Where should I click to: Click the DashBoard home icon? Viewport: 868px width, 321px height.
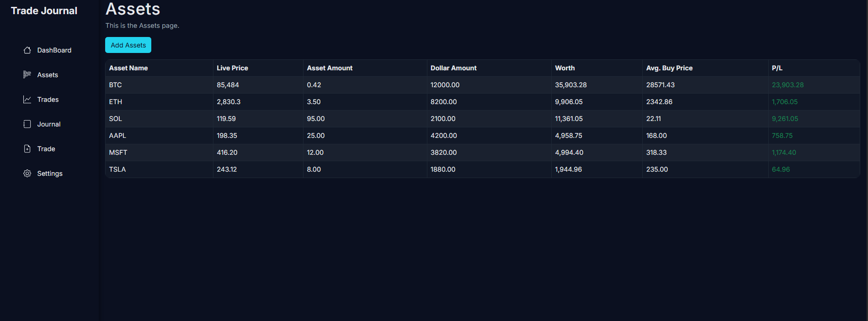click(27, 50)
